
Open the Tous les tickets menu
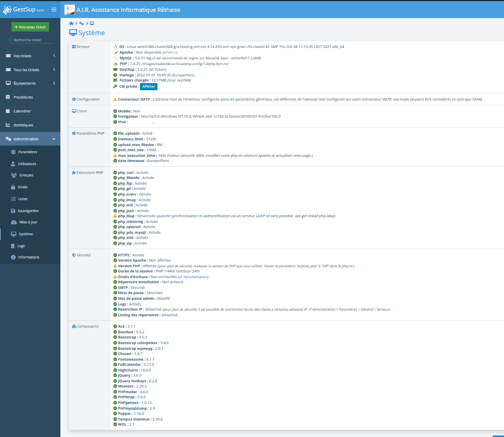26,70
